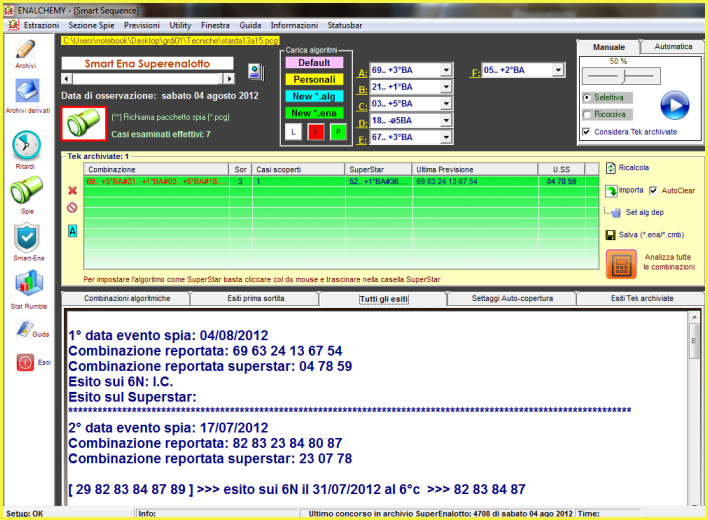Viewport: 708px width, 520px height.
Task: Open the Sezione Spie menu
Action: [91, 25]
